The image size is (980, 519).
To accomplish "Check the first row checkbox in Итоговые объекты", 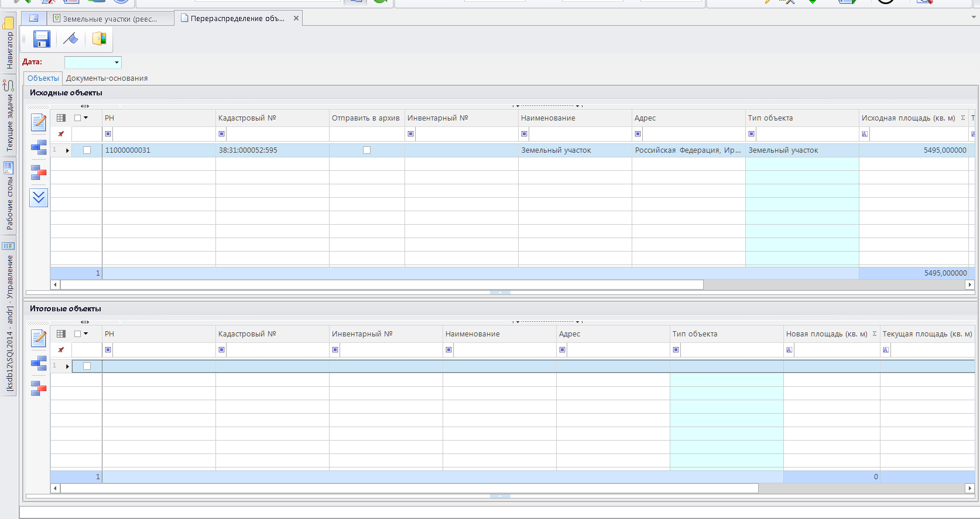I will click(87, 366).
